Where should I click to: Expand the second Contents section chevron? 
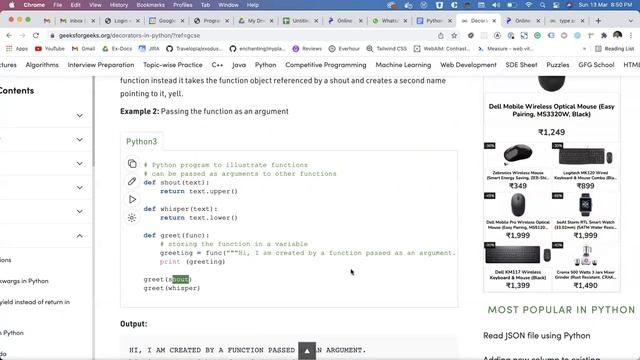[80, 140]
